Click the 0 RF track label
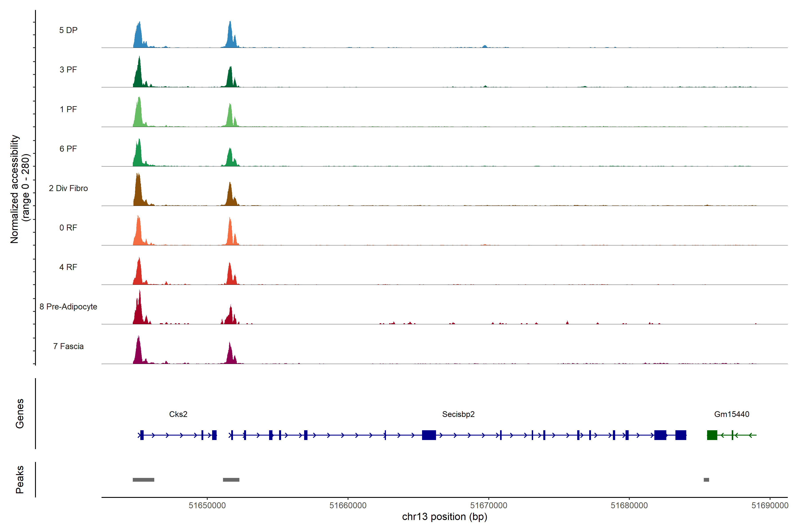 click(x=68, y=228)
